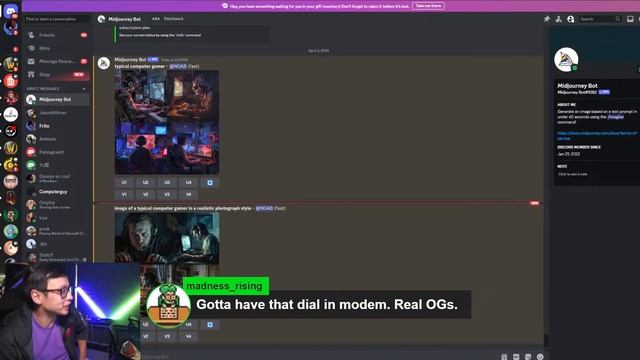Click add friends to DM icon
This screenshot has width=640, height=360.
coord(558,19)
